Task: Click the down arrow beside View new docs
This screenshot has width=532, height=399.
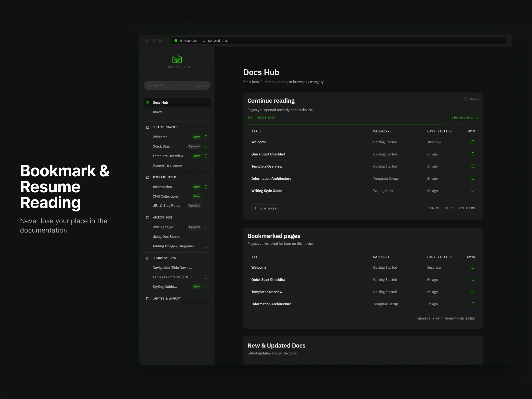Action: pyautogui.click(x=477, y=118)
